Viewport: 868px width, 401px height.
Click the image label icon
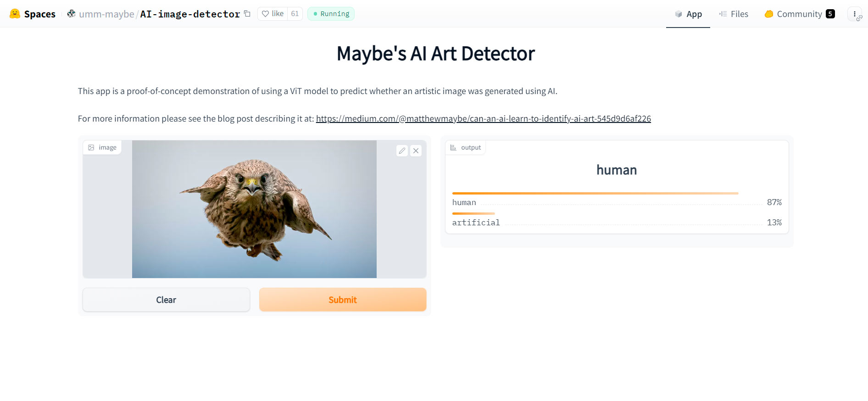click(x=91, y=148)
